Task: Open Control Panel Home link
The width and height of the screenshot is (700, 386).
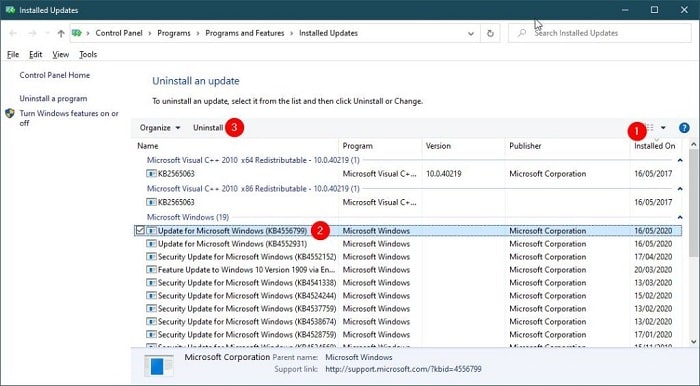Action: pos(54,75)
